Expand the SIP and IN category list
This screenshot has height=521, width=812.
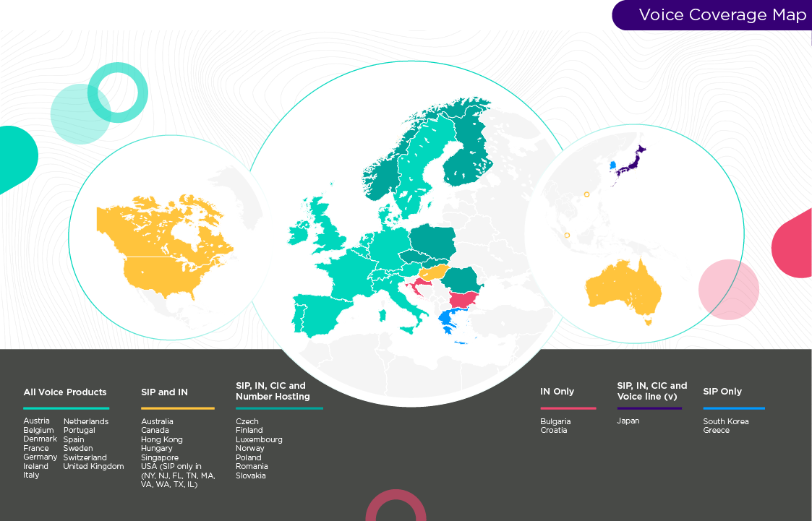[x=163, y=391]
